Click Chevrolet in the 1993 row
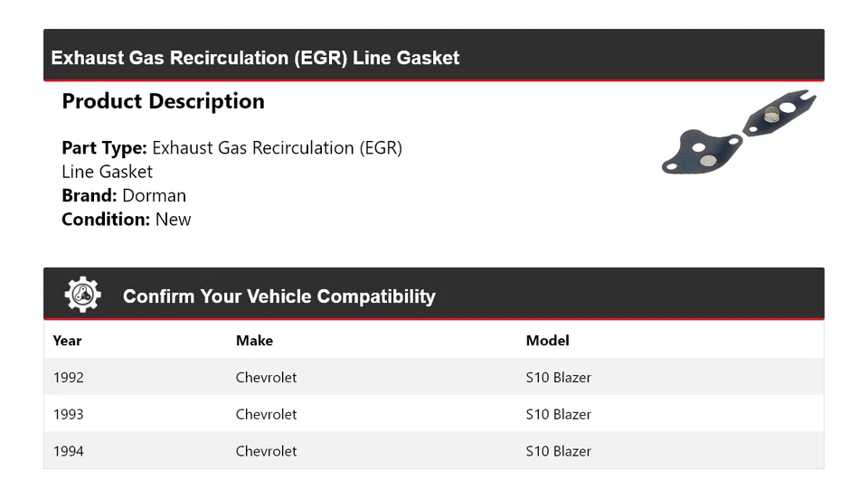Screen dimensions: 868x498 pyautogui.click(x=266, y=414)
